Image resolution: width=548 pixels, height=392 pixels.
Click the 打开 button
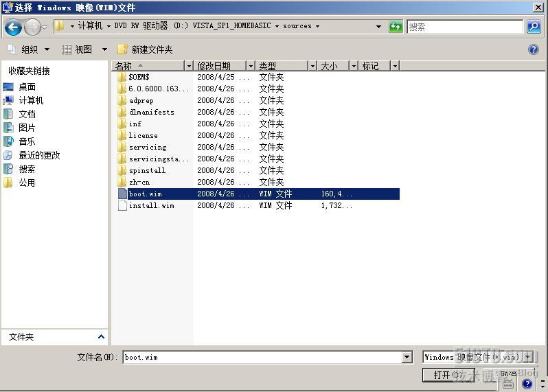(x=448, y=376)
